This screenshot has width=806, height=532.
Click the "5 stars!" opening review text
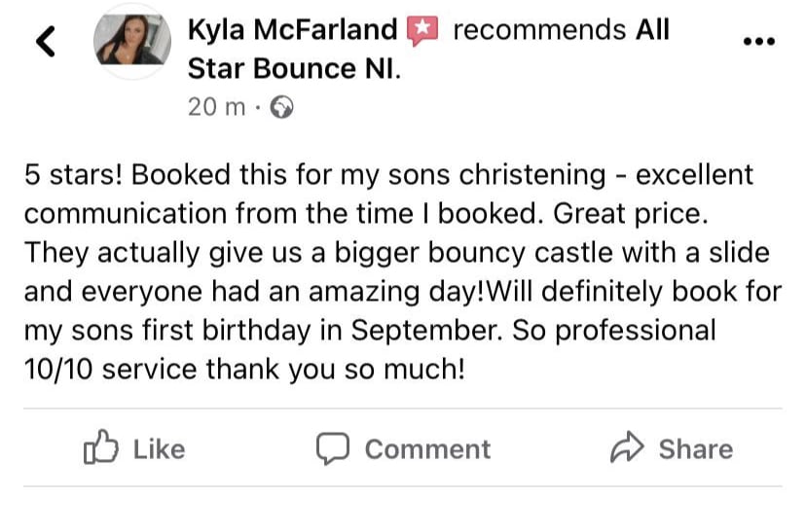(x=72, y=175)
